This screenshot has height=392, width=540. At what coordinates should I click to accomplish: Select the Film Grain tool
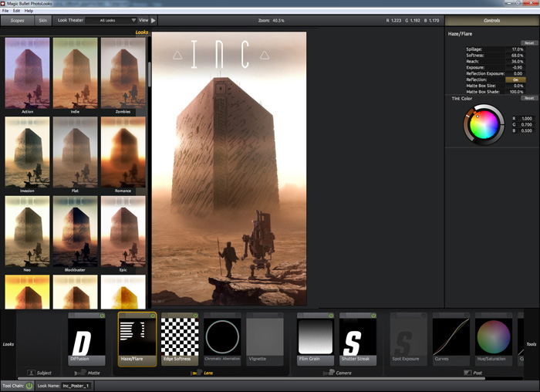coord(316,338)
